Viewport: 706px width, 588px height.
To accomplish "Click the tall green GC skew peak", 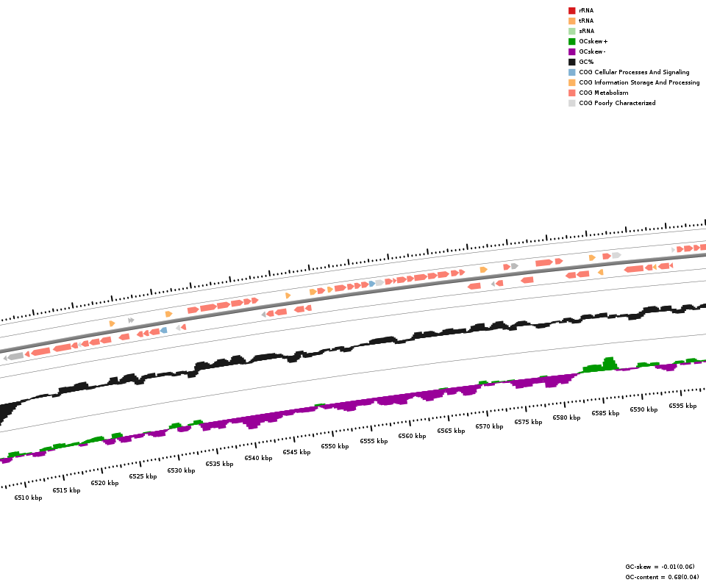I will point(608,363).
